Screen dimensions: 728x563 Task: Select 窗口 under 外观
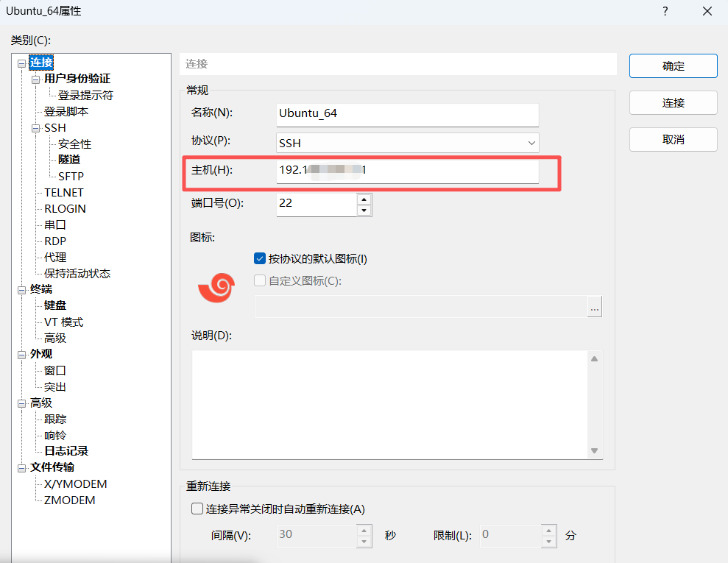54,370
